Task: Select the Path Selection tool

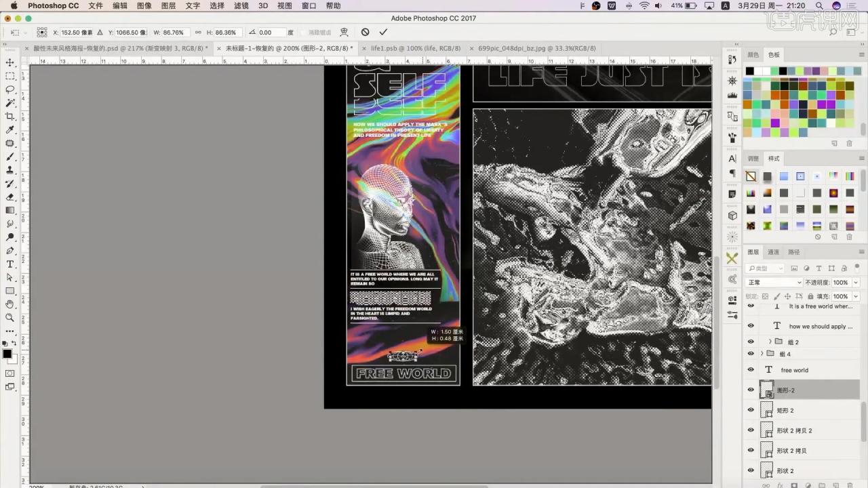Action: pyautogui.click(x=10, y=277)
